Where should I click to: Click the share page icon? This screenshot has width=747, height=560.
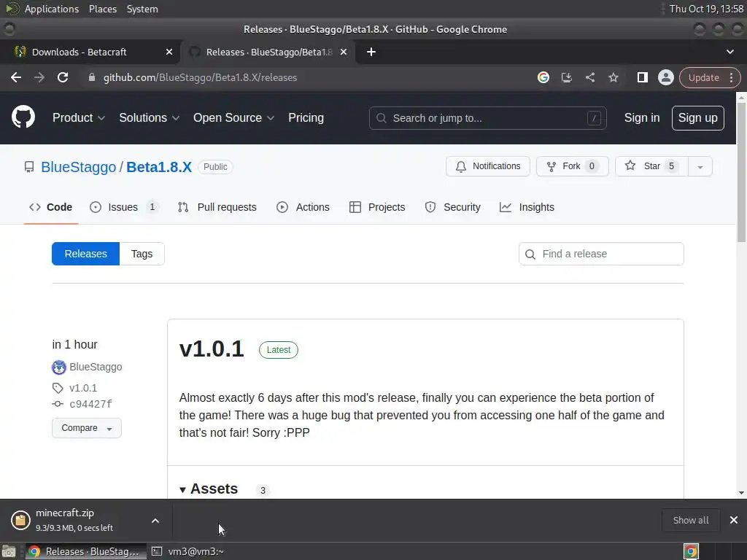589,77
